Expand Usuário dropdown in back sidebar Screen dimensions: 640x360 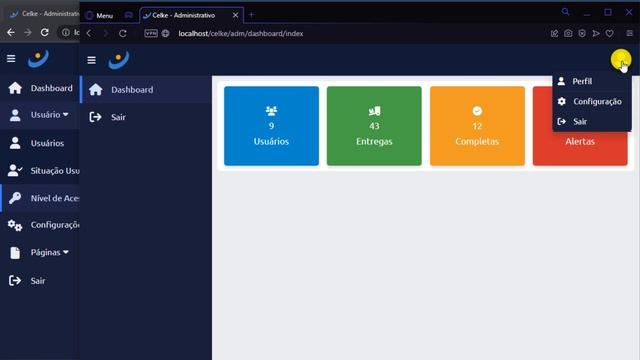[40, 115]
